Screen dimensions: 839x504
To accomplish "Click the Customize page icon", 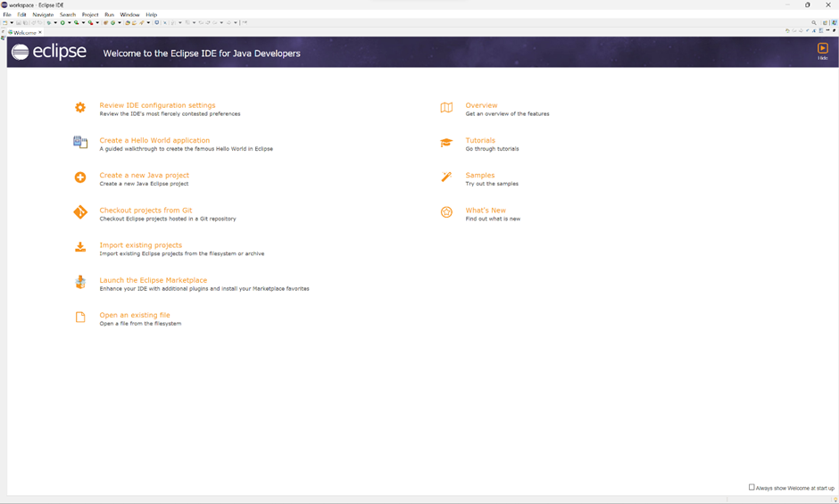I will pos(821,30).
